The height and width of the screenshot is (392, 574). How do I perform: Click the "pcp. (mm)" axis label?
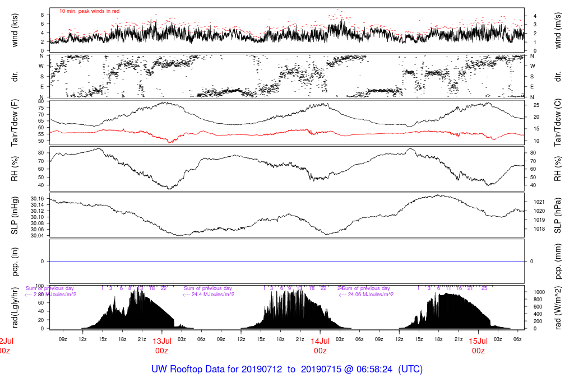click(x=558, y=262)
